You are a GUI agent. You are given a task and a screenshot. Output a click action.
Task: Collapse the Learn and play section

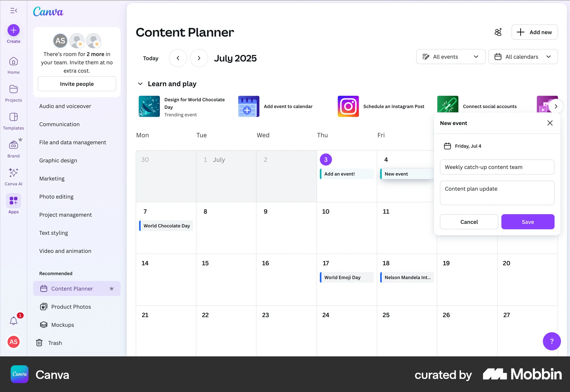[x=140, y=84]
